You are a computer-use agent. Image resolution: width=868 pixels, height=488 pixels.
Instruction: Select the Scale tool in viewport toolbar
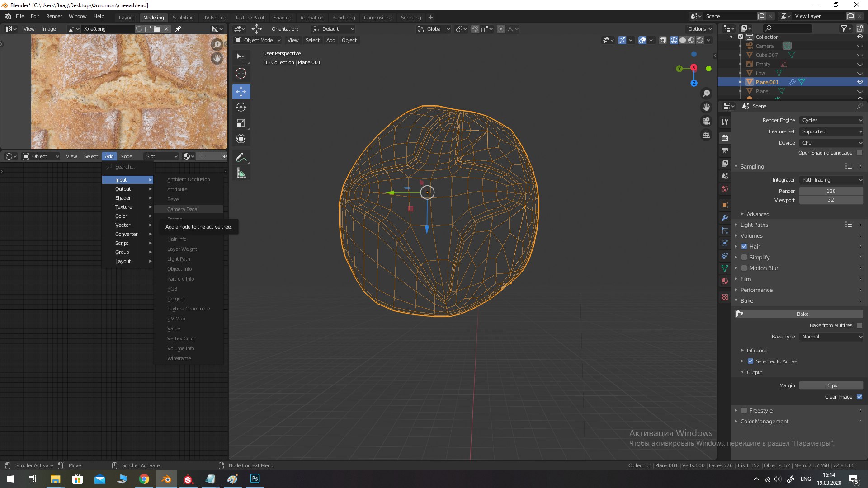(241, 123)
